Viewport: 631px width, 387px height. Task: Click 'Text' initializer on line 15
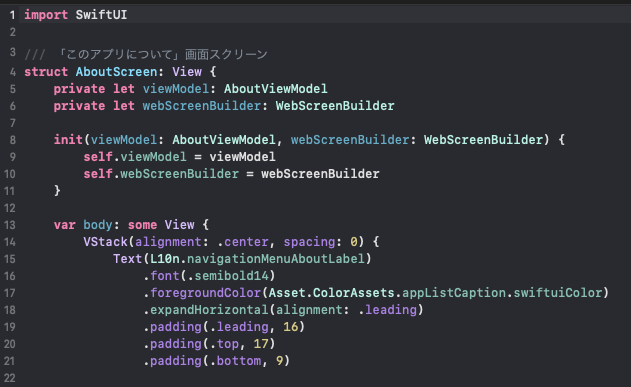(128, 259)
